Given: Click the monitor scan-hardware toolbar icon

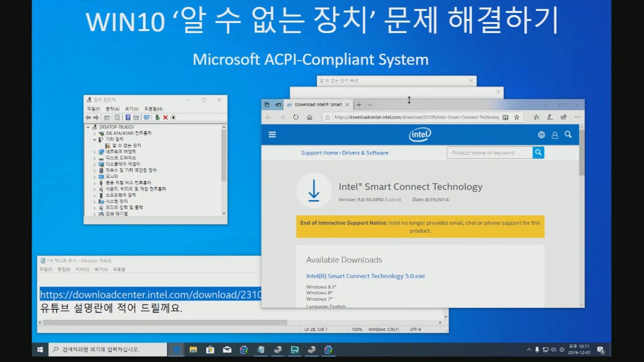Looking at the screenshot, I should [x=146, y=117].
